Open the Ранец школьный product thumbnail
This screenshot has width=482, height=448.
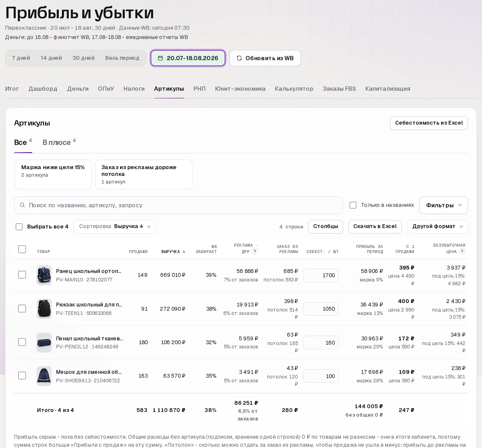[44, 275]
